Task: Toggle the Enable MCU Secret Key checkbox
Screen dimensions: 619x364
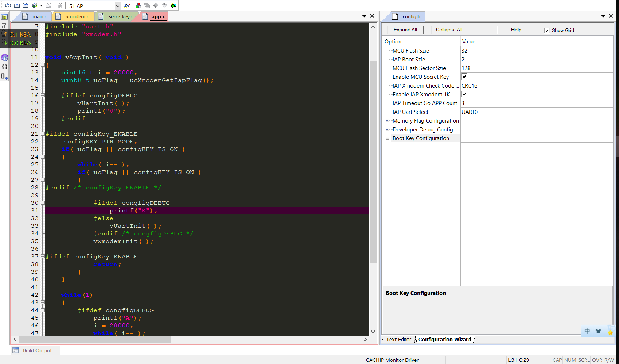Action: 465,77
